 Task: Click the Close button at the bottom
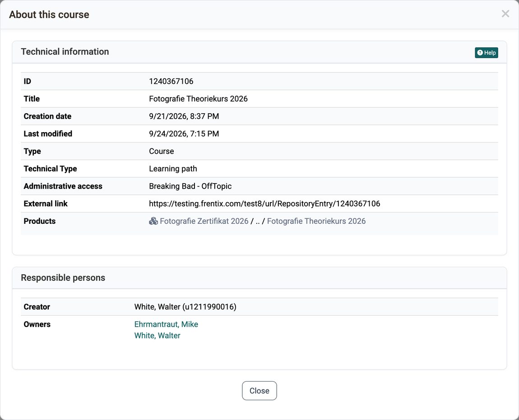(259, 391)
